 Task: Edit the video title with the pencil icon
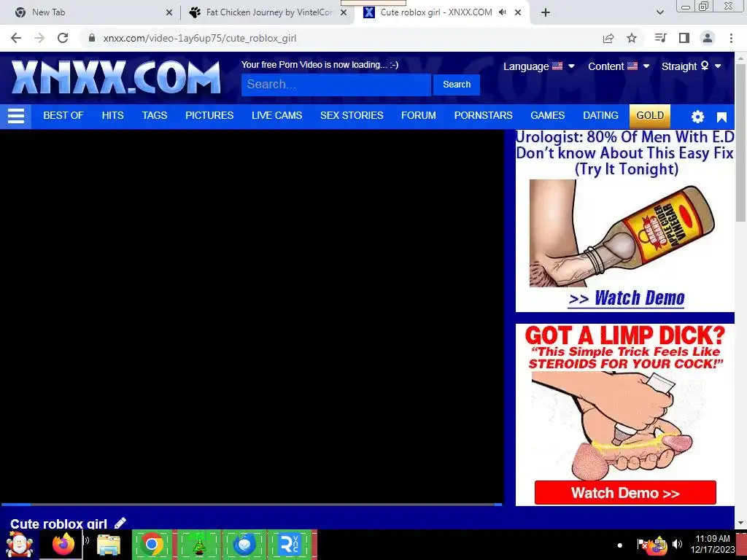(120, 523)
